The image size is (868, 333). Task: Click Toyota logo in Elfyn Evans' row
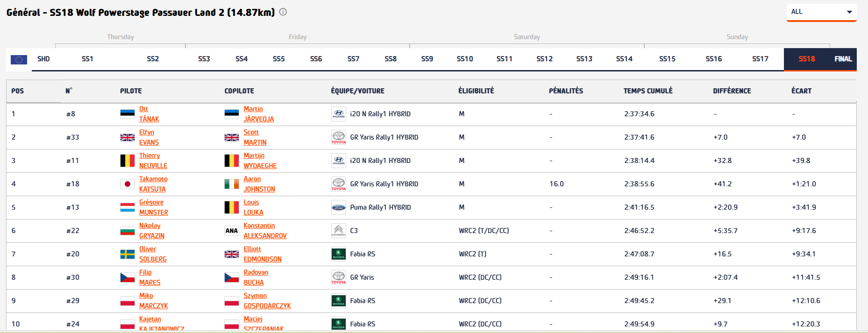pyautogui.click(x=338, y=137)
